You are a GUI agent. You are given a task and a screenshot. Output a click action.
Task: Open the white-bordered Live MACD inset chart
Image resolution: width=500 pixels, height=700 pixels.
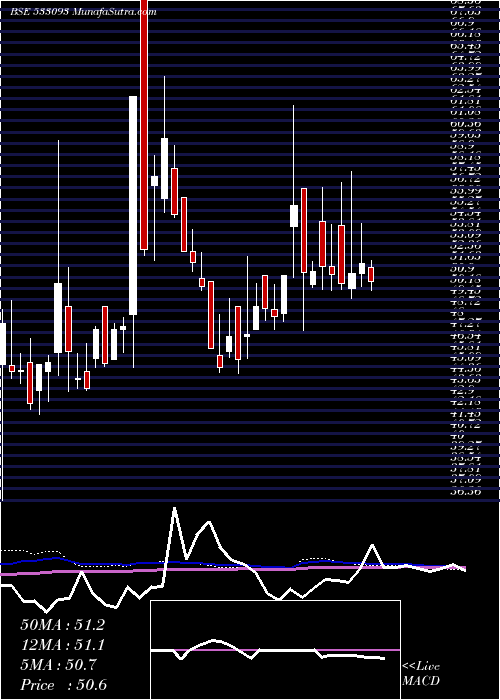click(275, 650)
